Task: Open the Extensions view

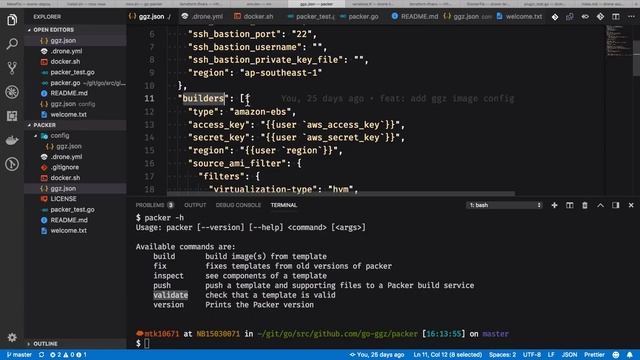Action: pos(12,116)
